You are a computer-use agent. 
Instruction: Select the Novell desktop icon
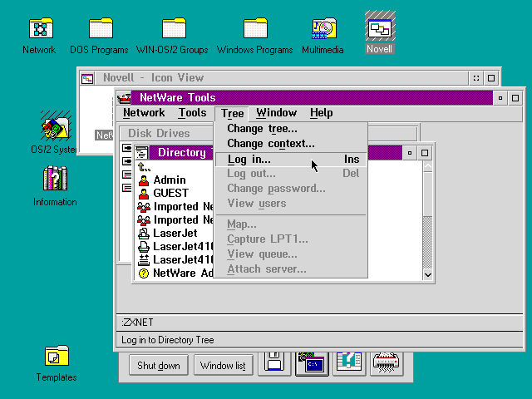coord(380,27)
